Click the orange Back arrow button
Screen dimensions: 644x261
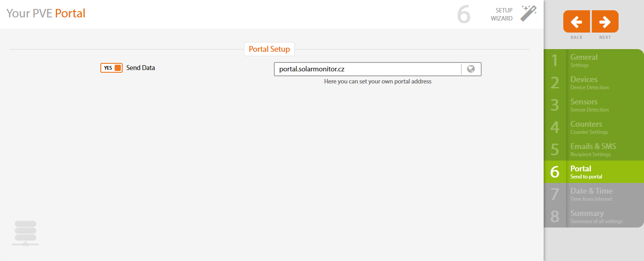(577, 21)
